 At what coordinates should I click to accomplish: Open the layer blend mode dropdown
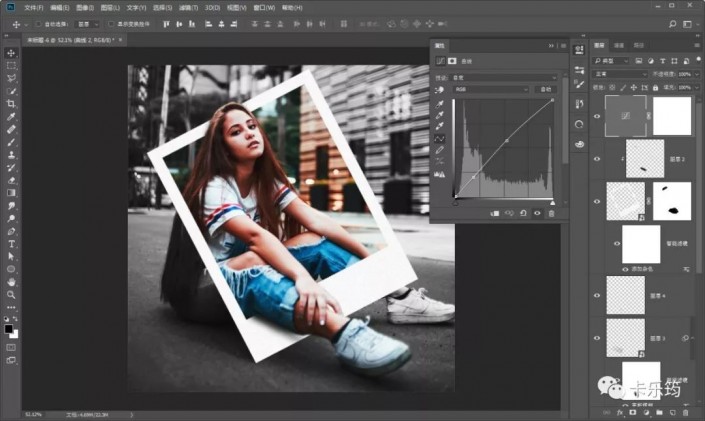pyautogui.click(x=620, y=74)
